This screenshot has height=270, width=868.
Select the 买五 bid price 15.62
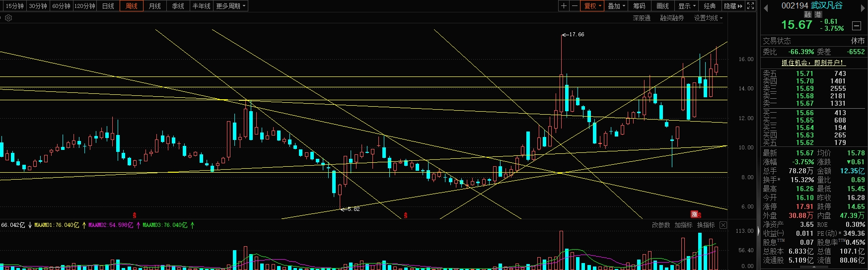805,143
